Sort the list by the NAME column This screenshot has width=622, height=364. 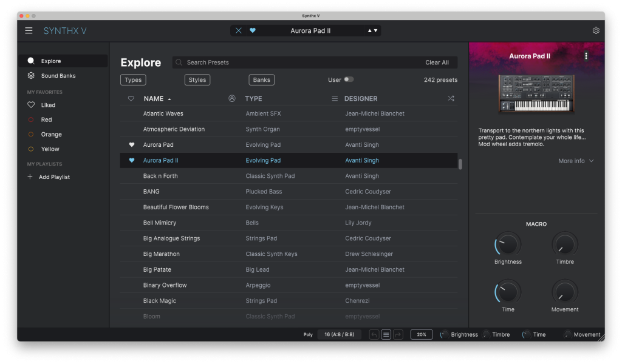tap(157, 99)
